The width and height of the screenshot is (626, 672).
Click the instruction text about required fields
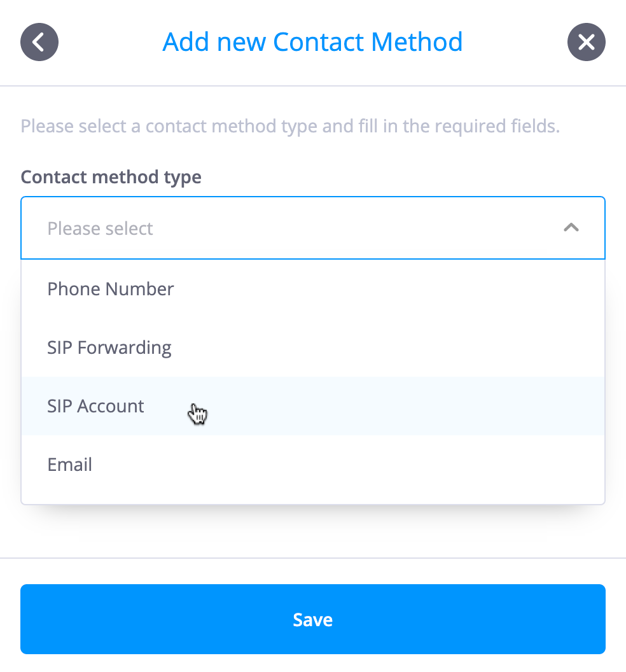(x=291, y=127)
